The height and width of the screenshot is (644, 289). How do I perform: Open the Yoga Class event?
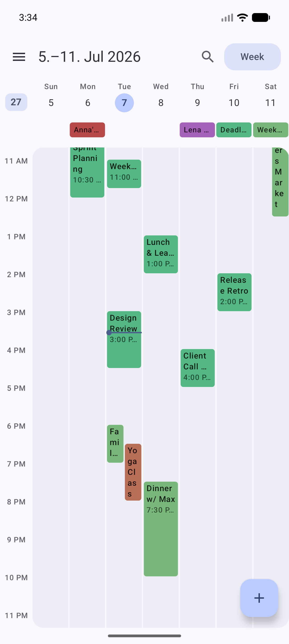[x=133, y=472]
